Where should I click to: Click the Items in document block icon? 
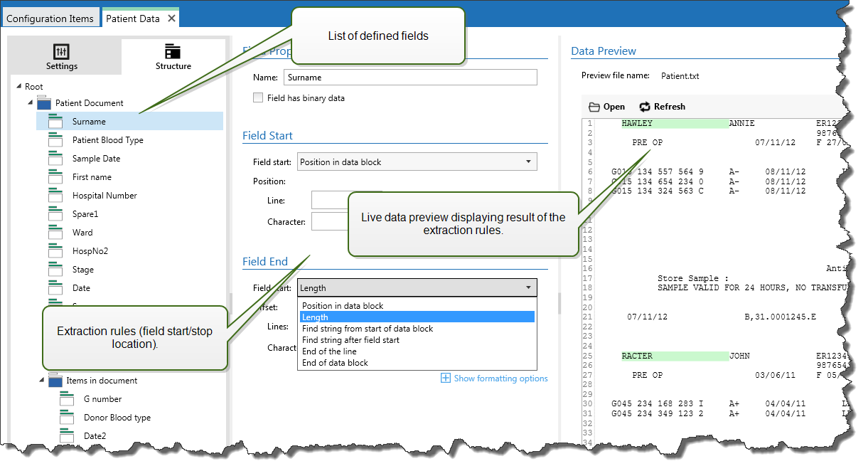click(55, 381)
